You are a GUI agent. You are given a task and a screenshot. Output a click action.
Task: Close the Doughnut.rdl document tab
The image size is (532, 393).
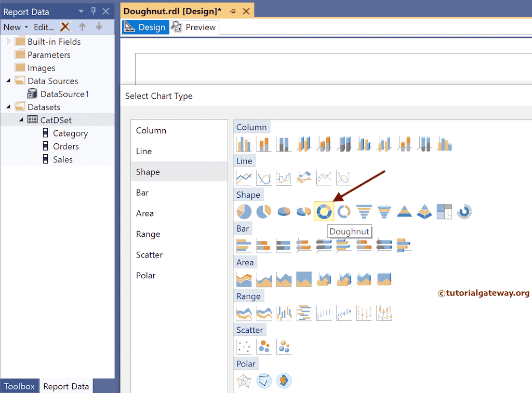246,11
